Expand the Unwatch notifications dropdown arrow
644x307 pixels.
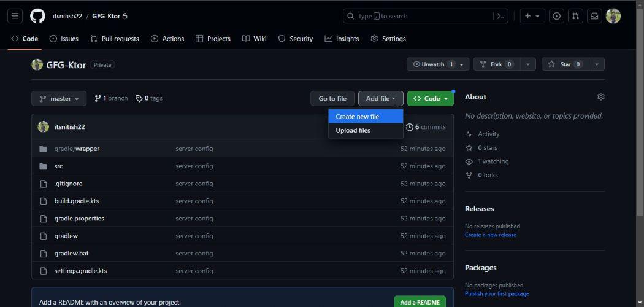[x=462, y=64]
